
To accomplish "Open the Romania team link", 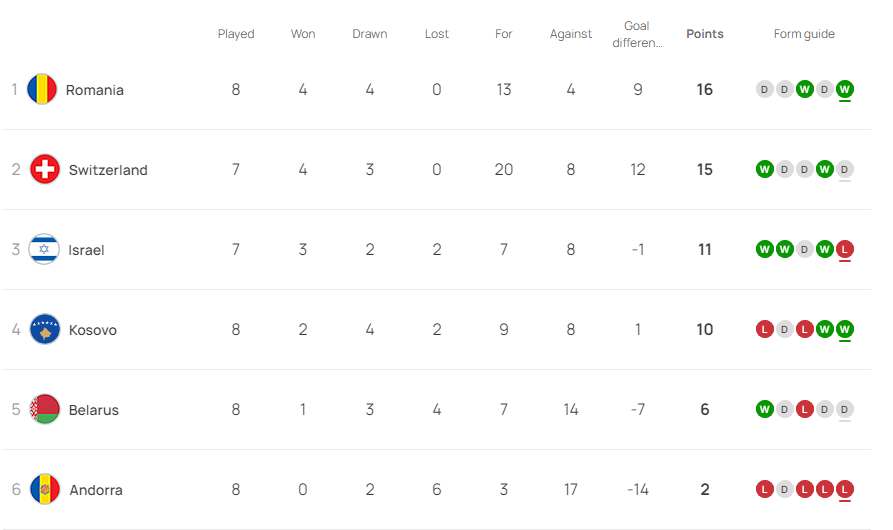I will (x=95, y=90).
